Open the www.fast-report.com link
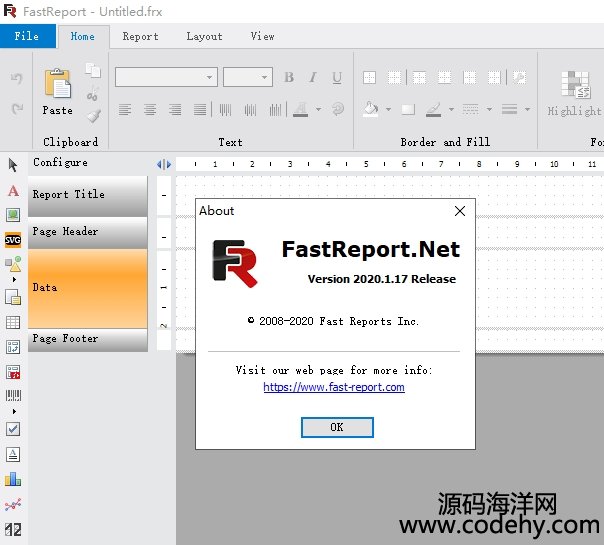 click(334, 387)
